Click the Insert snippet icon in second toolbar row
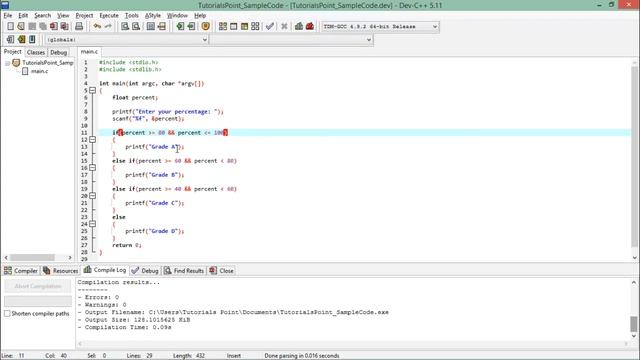 (10, 40)
